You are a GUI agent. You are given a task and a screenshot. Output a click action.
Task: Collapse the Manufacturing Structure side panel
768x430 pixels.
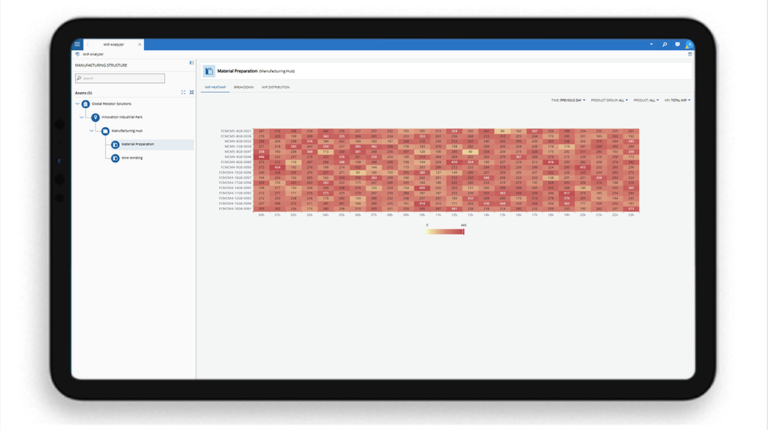[x=191, y=63]
